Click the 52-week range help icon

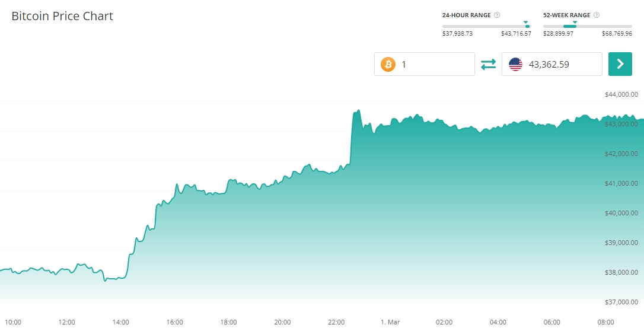tap(597, 15)
